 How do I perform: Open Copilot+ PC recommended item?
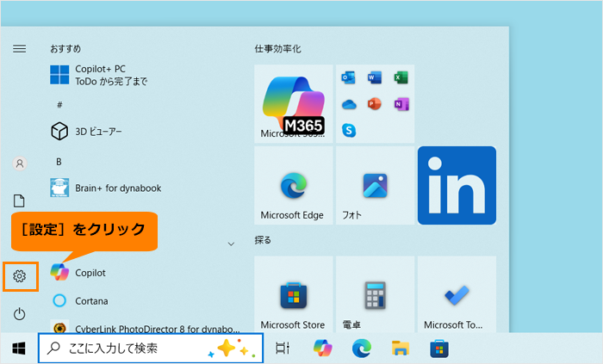coord(99,75)
